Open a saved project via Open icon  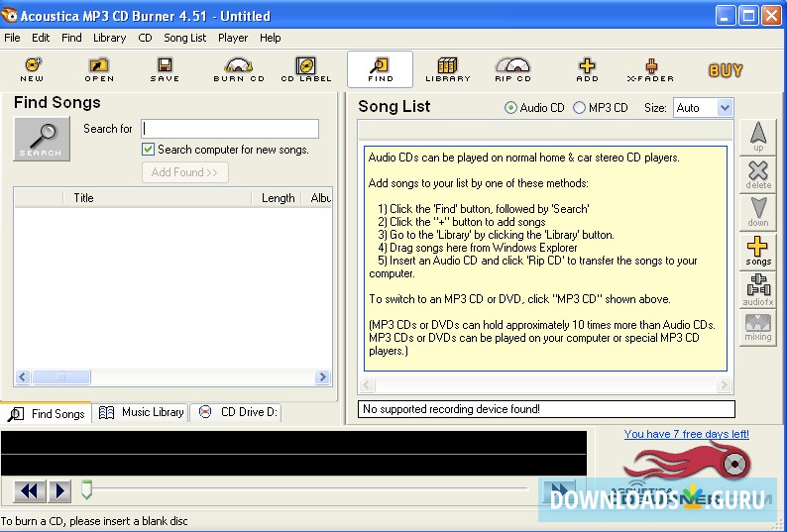tap(99, 69)
